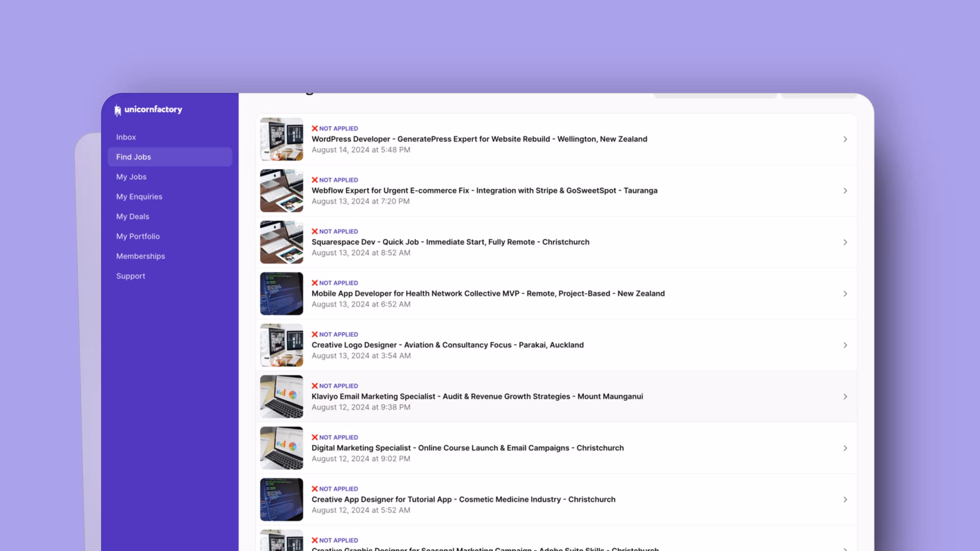Click WordPress Developer job thumbnail image
This screenshot has width=980, height=551.
tap(281, 139)
